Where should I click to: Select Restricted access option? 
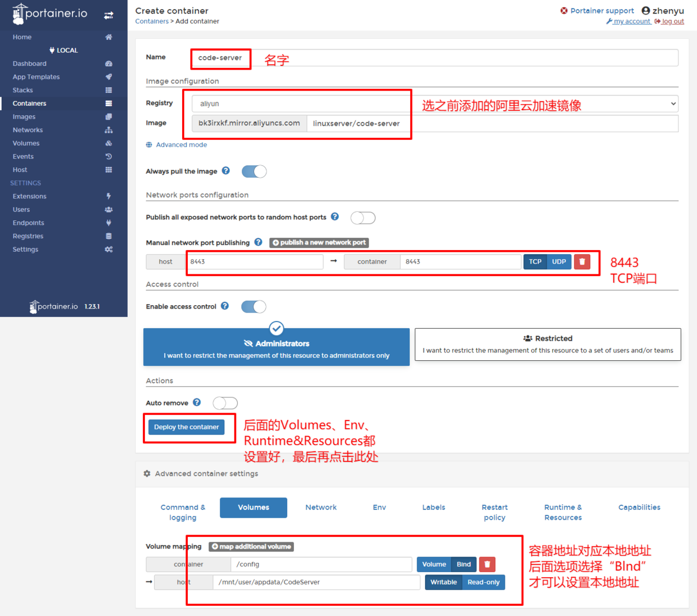(x=548, y=345)
